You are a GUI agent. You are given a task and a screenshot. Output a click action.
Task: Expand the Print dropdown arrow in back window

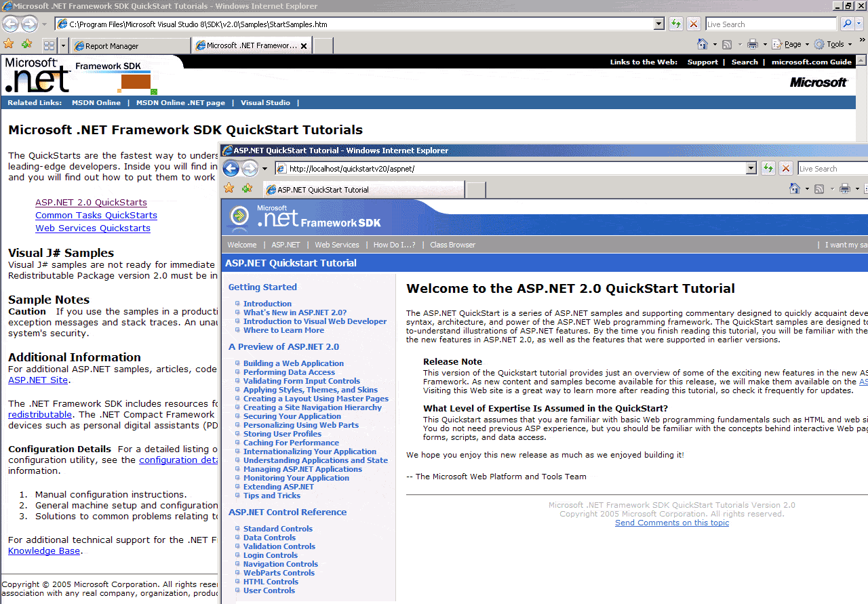pos(764,45)
